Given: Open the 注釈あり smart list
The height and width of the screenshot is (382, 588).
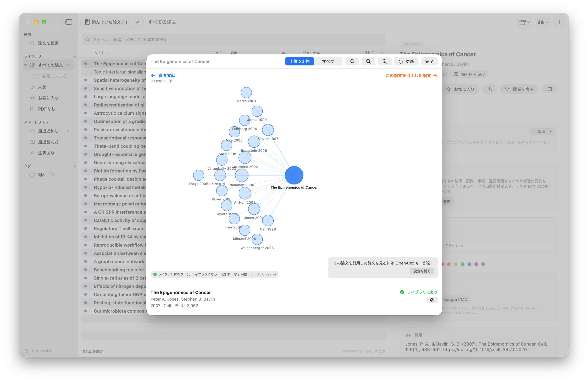Looking at the screenshot, I should (46, 153).
